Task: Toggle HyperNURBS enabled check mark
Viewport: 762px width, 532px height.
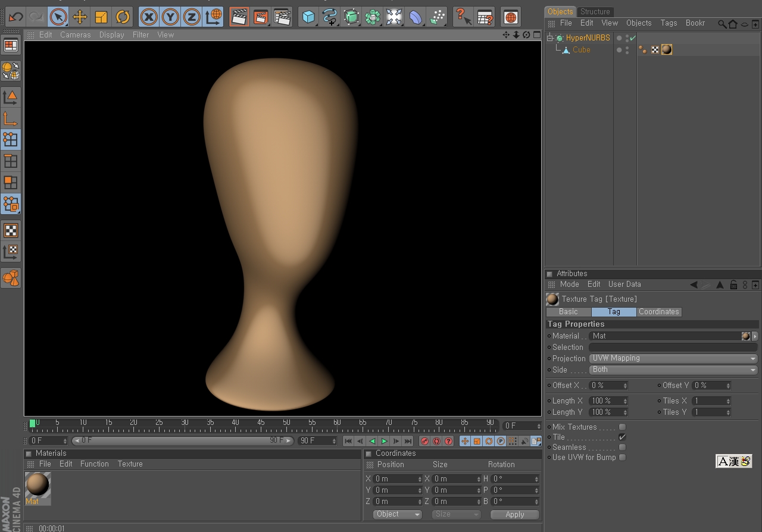Action: coord(633,38)
